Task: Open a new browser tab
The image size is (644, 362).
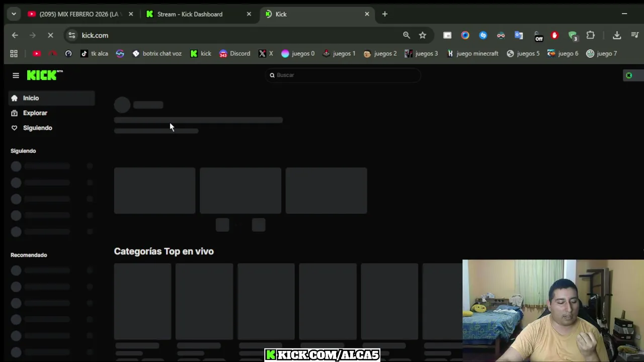Action: coord(385,14)
